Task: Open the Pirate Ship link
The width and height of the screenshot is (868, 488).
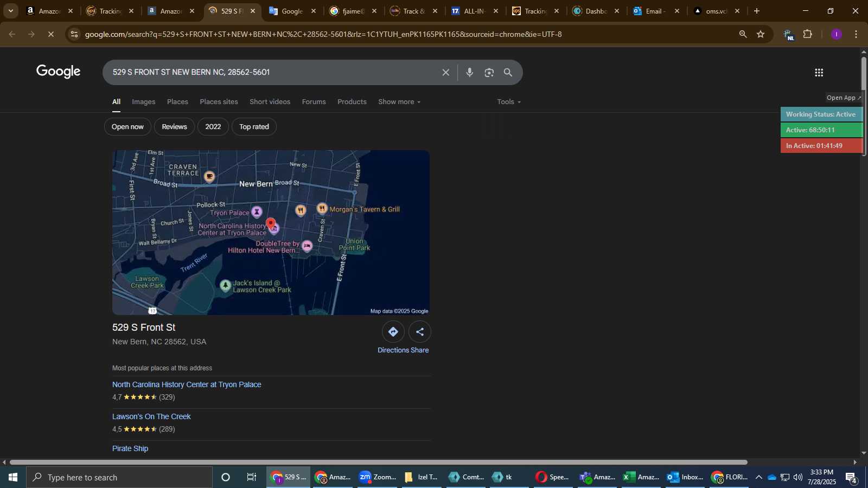Action: click(x=130, y=448)
